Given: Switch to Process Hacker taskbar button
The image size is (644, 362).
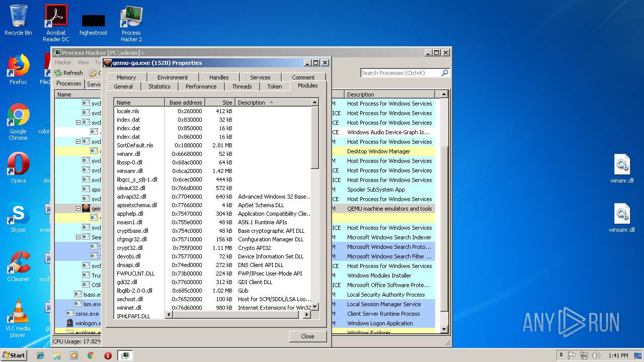Looking at the screenshot, I should (125, 355).
